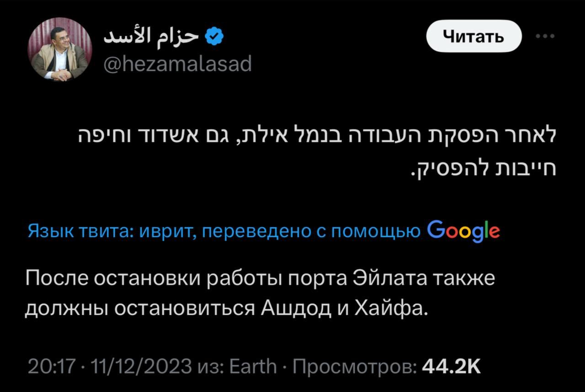Click the 44.2K view count
Viewport: 585px width, 392px height.
coord(452,366)
